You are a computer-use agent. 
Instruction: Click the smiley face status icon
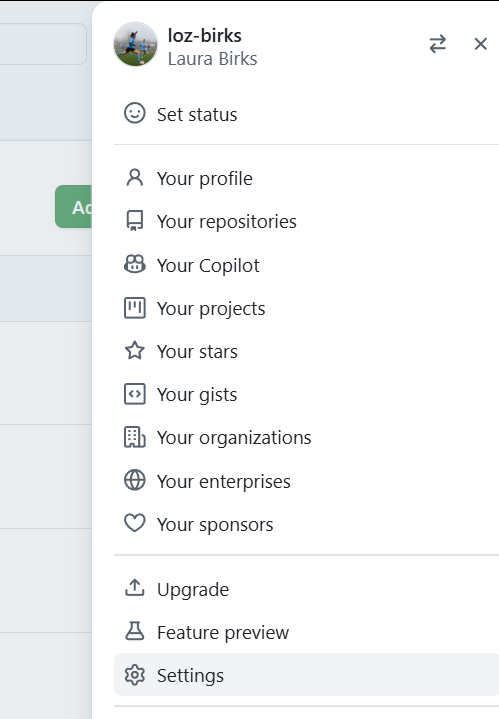click(135, 113)
